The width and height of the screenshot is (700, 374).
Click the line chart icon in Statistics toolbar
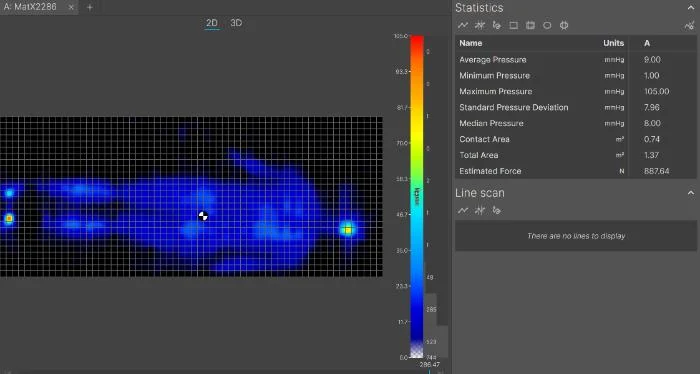(463, 25)
